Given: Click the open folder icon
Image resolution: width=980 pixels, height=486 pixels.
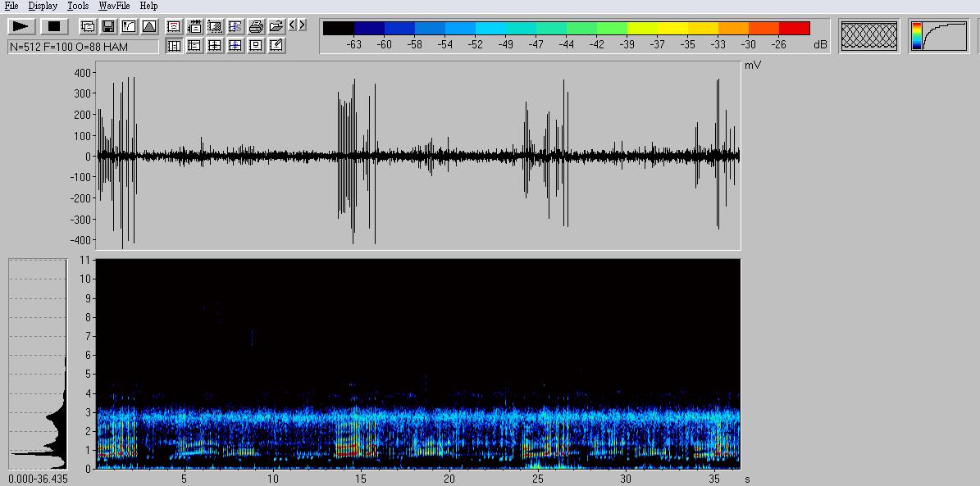Looking at the screenshot, I should tap(276, 26).
